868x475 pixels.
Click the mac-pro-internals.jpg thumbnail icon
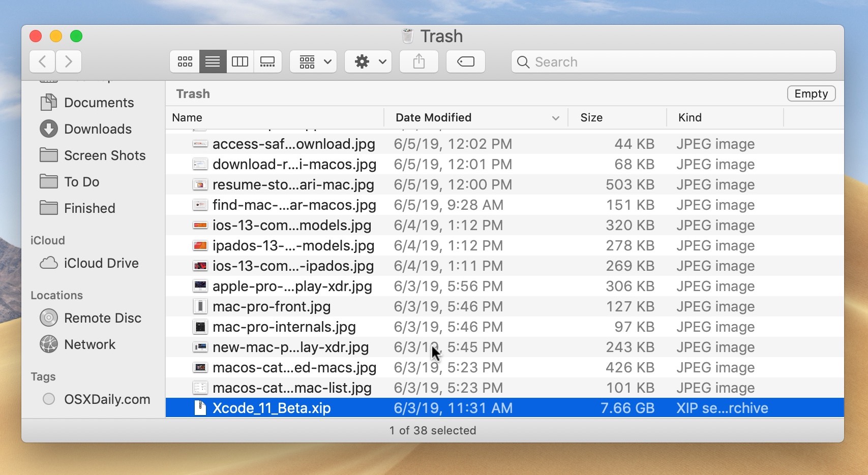[x=200, y=327]
